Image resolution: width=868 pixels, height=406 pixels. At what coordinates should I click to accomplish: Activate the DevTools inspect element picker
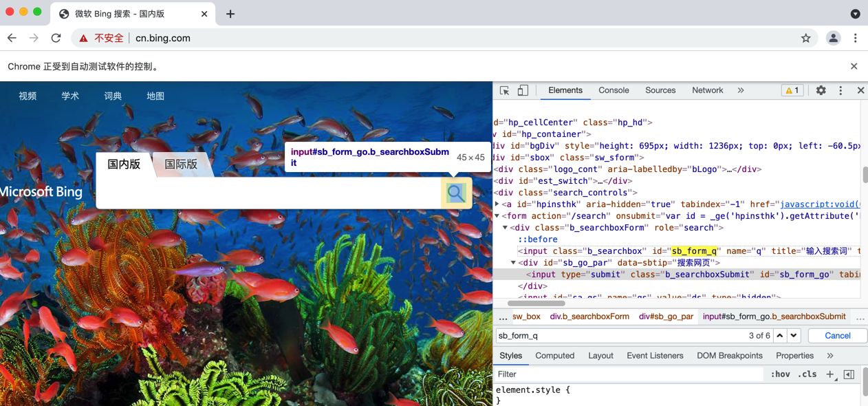[504, 91]
